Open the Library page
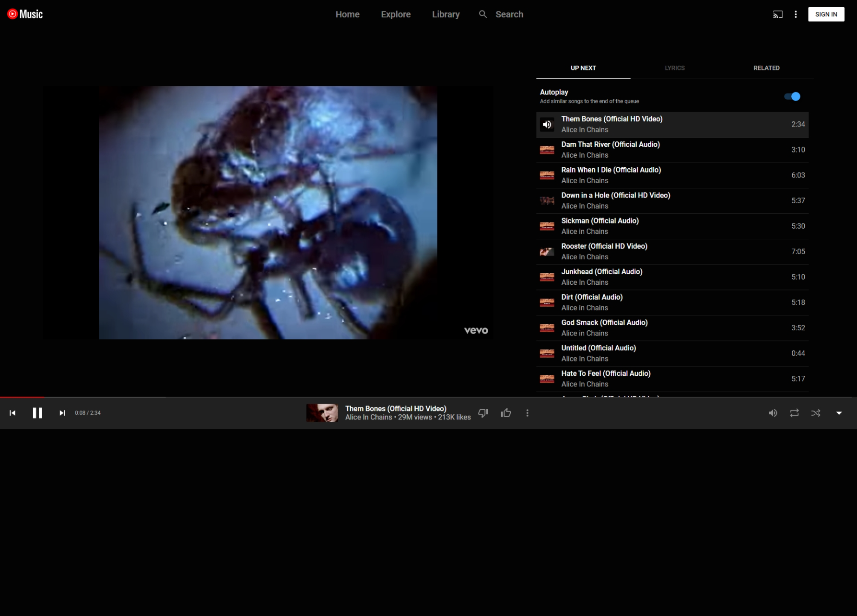The height and width of the screenshot is (616, 857). [x=446, y=14]
